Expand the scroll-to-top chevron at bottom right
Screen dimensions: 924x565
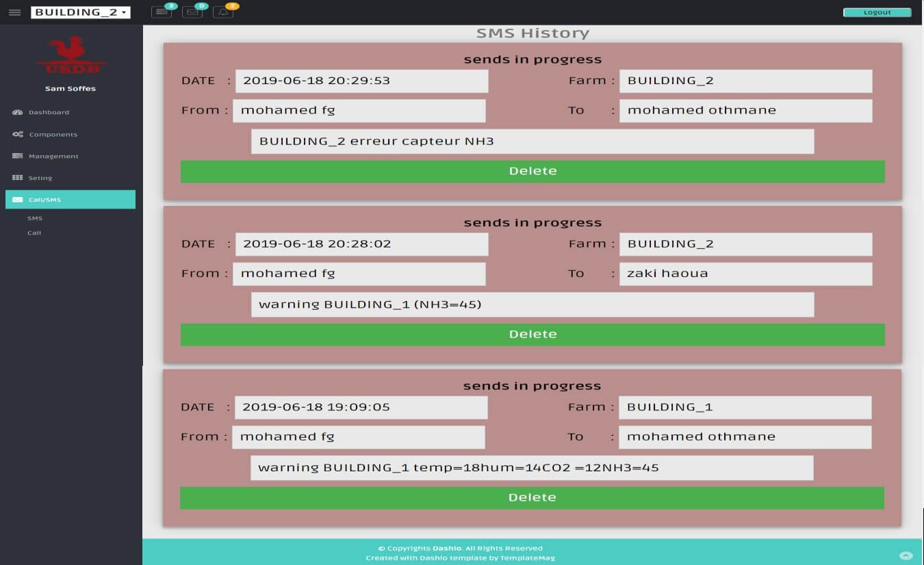pyautogui.click(x=908, y=556)
